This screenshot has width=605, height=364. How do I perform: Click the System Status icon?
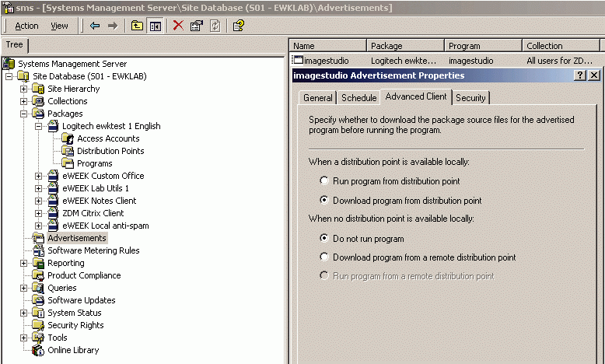coord(38,313)
